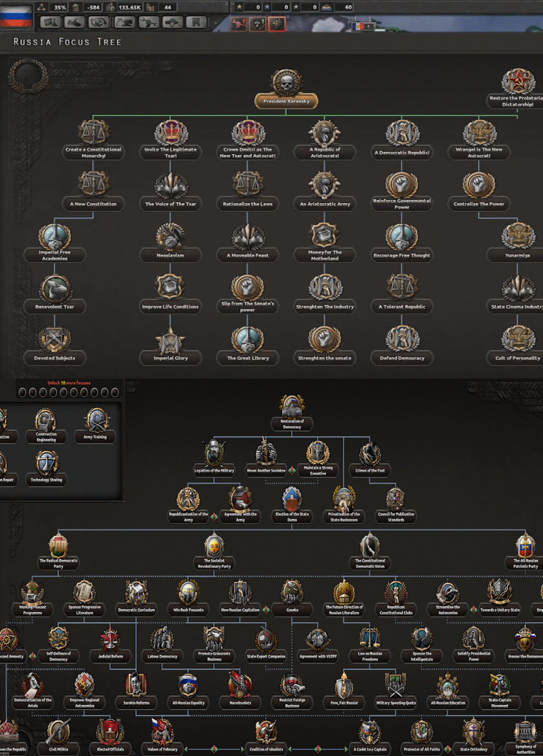
Task: Click first empty unlock focus slot
Action: point(22,392)
